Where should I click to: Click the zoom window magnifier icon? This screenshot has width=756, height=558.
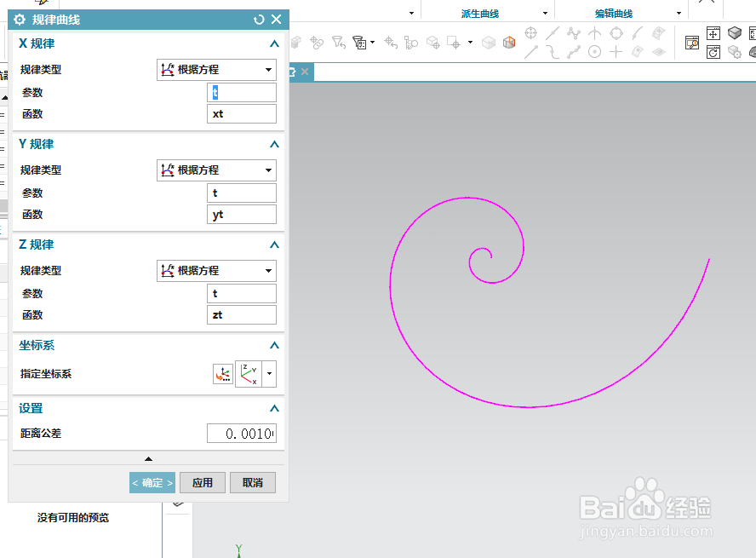coord(692,43)
